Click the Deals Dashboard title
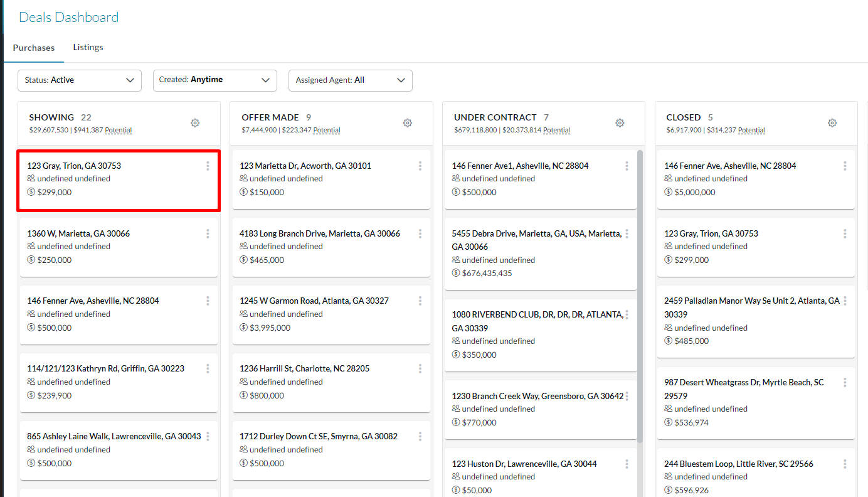Viewport: 868px width, 497px height. coord(68,18)
